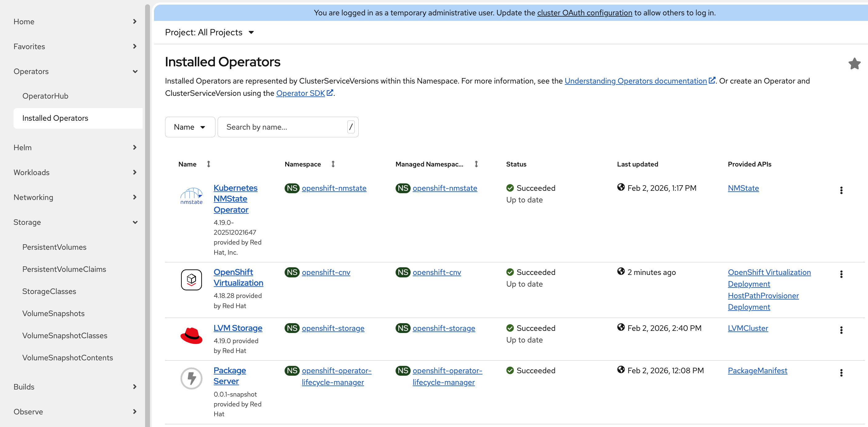Click external link icon after Operator SDK
The height and width of the screenshot is (427, 868).
pyautogui.click(x=330, y=92)
